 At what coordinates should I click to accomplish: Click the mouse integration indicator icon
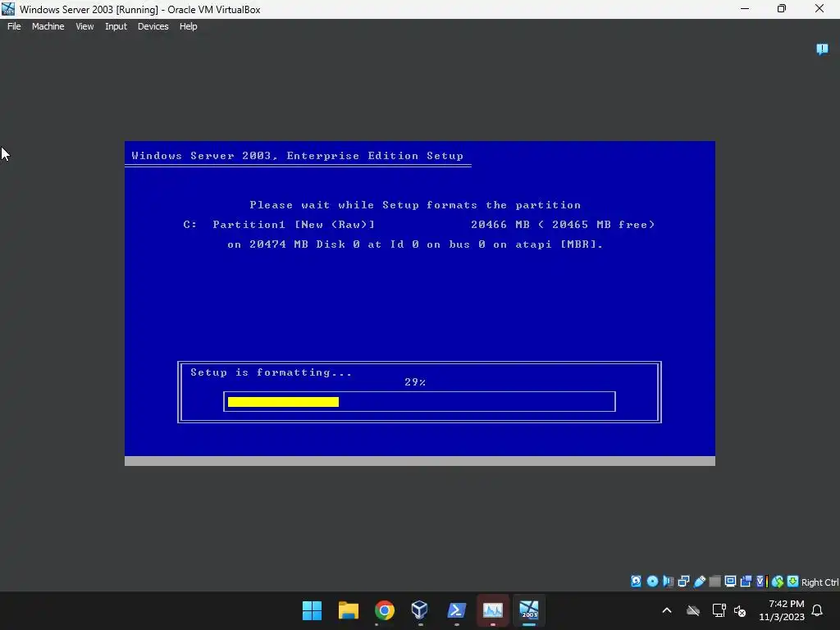778,582
